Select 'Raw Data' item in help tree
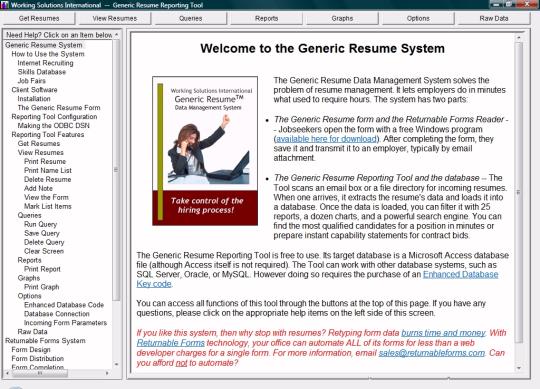 tap(32, 332)
